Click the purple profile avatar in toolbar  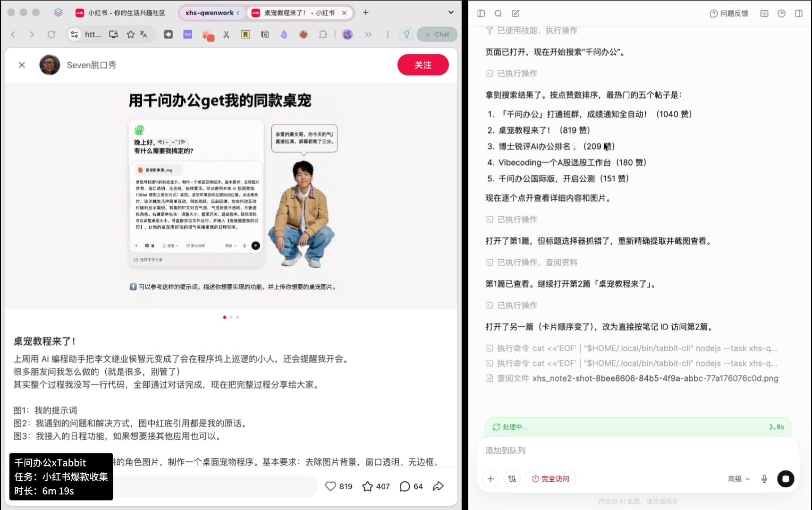[347, 34]
